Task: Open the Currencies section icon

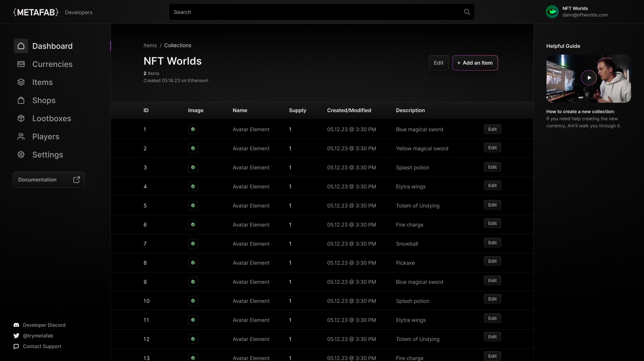Action: click(x=21, y=64)
